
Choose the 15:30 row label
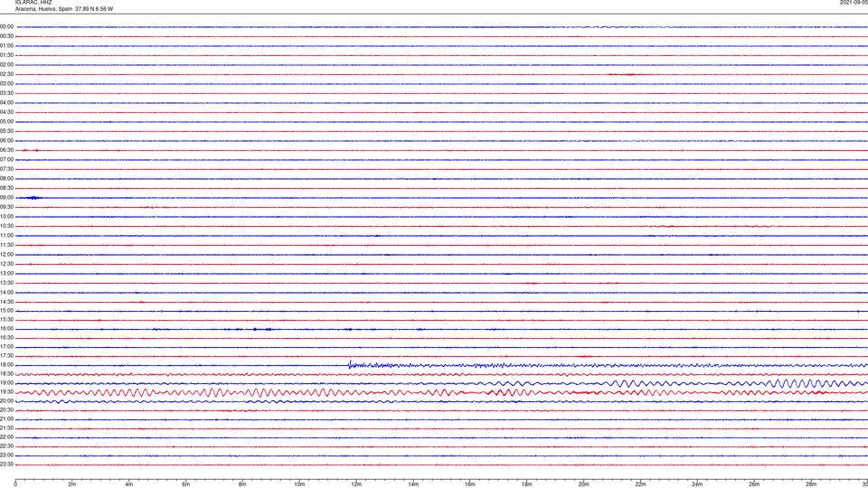tap(6, 319)
